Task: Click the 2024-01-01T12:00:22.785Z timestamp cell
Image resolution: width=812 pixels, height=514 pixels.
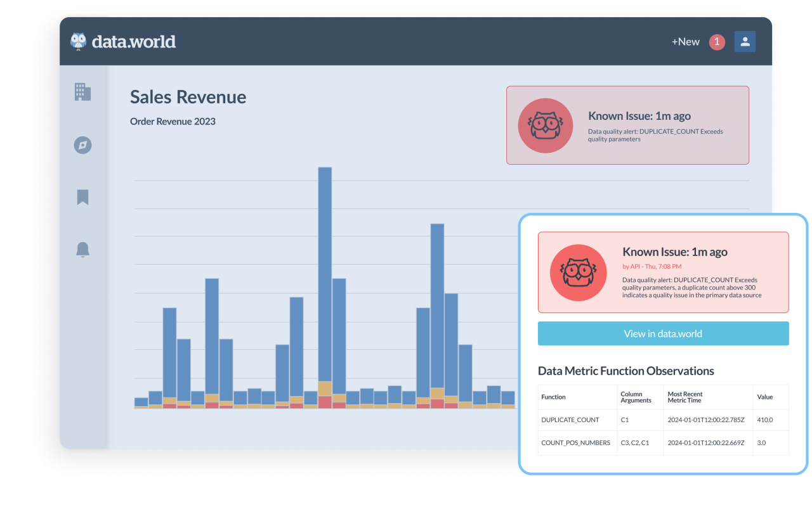Action: click(706, 420)
